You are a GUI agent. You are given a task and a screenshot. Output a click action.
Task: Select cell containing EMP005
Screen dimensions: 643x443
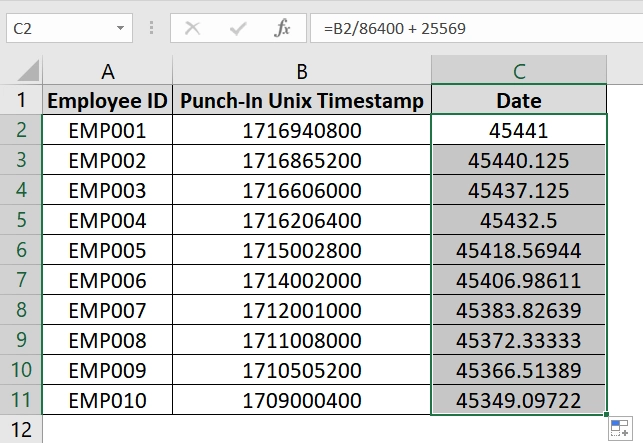click(107, 250)
